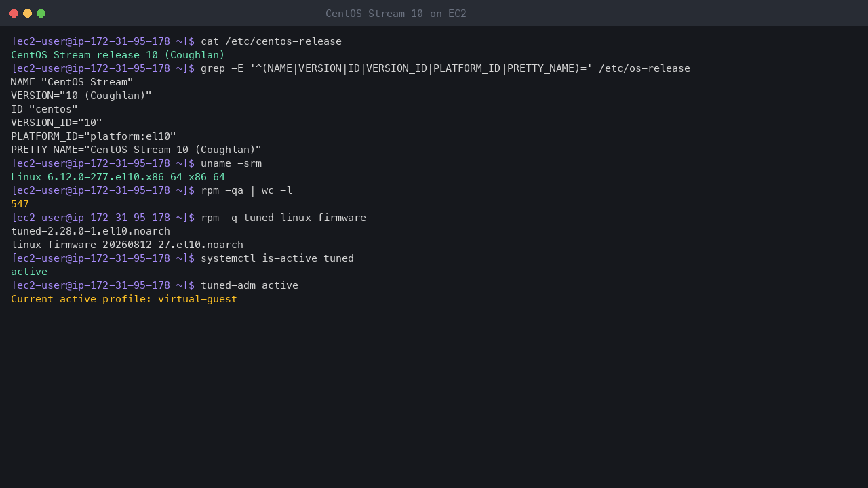
Task: Select the ID="centos" line
Action: [45, 109]
